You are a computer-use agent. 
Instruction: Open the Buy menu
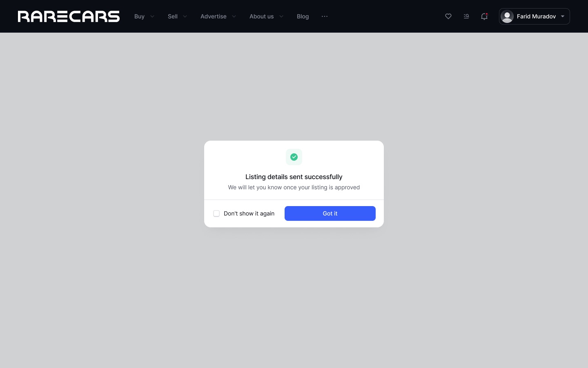point(139,16)
